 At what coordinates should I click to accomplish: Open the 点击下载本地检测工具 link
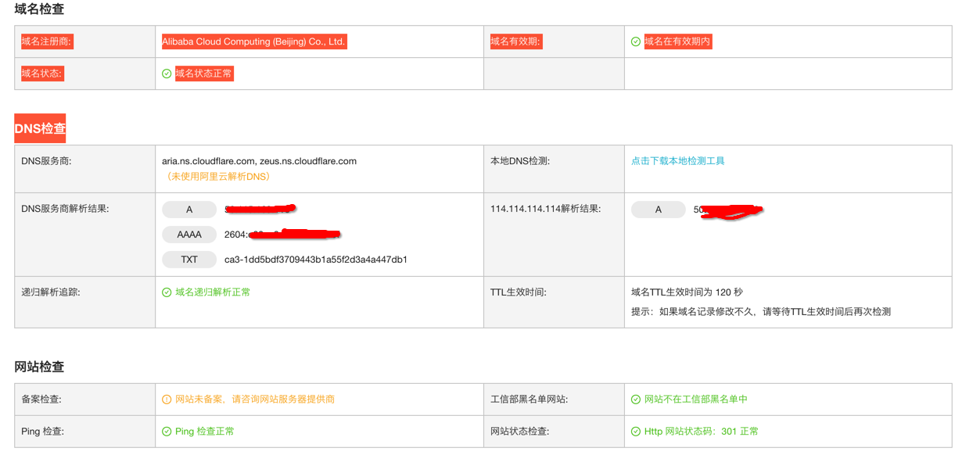tap(678, 161)
